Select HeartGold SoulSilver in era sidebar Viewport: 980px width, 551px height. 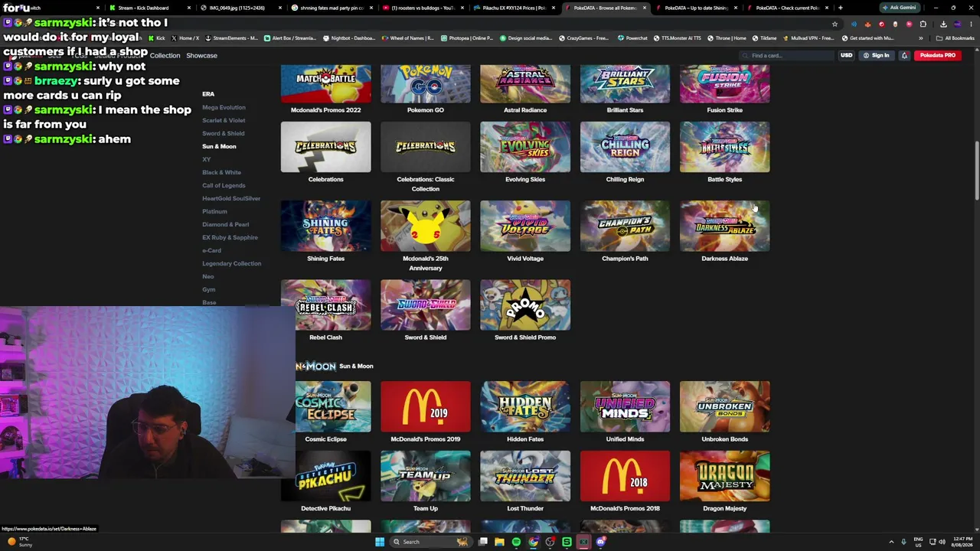231,198
